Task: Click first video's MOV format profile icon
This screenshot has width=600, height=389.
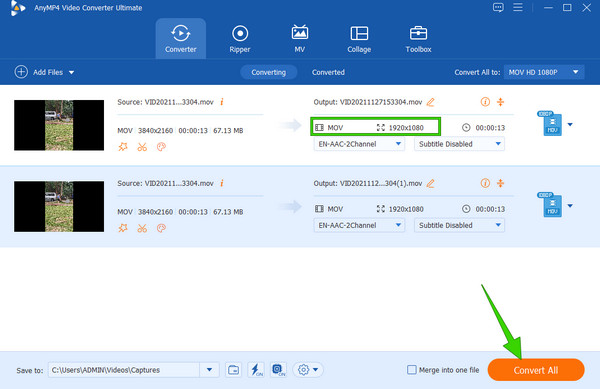Action: [x=550, y=124]
